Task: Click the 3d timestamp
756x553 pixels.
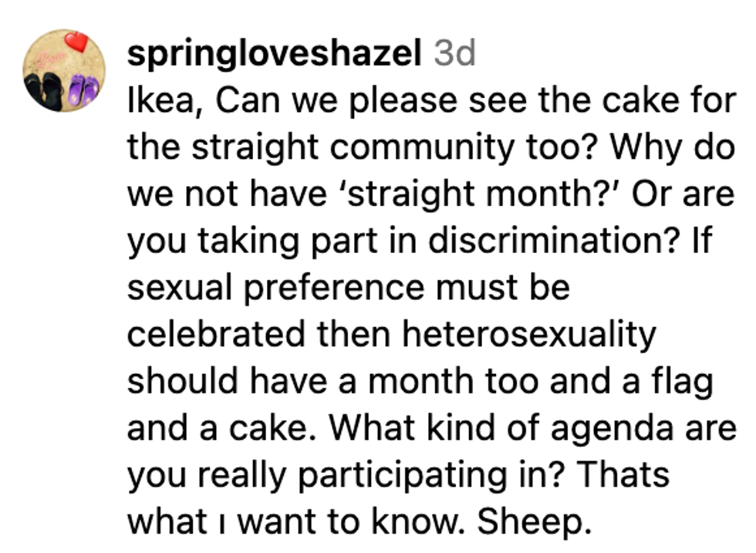Action: pos(454,54)
